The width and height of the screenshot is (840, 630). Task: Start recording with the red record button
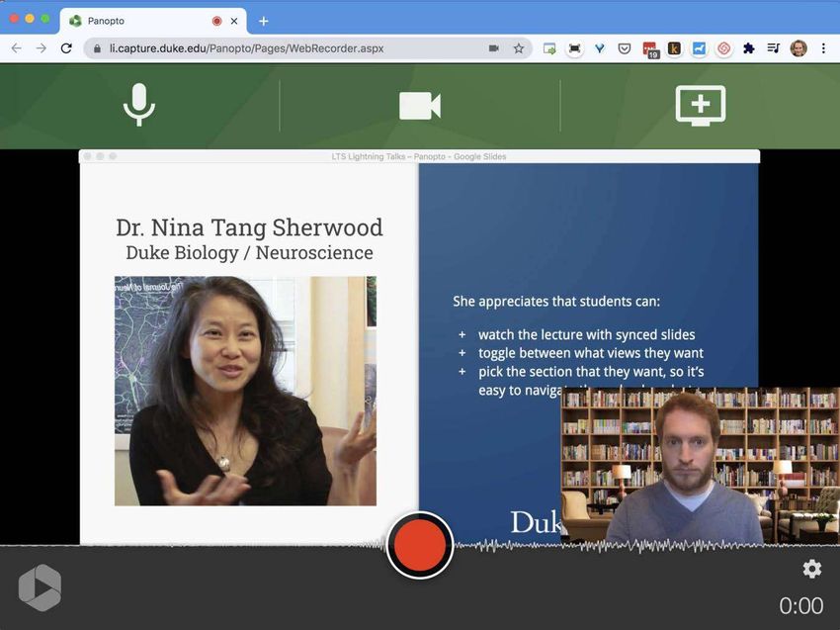419,545
